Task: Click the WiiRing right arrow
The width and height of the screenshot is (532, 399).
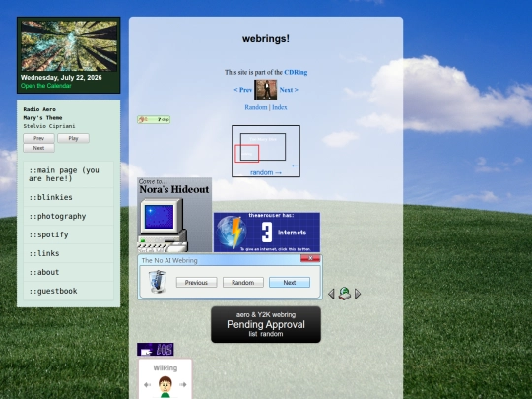Action: [x=183, y=385]
